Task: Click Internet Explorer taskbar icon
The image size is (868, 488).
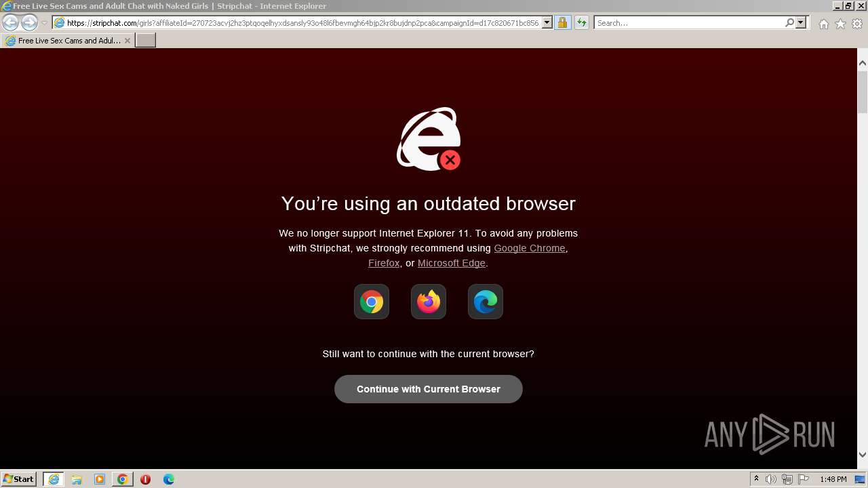Action: pos(54,479)
